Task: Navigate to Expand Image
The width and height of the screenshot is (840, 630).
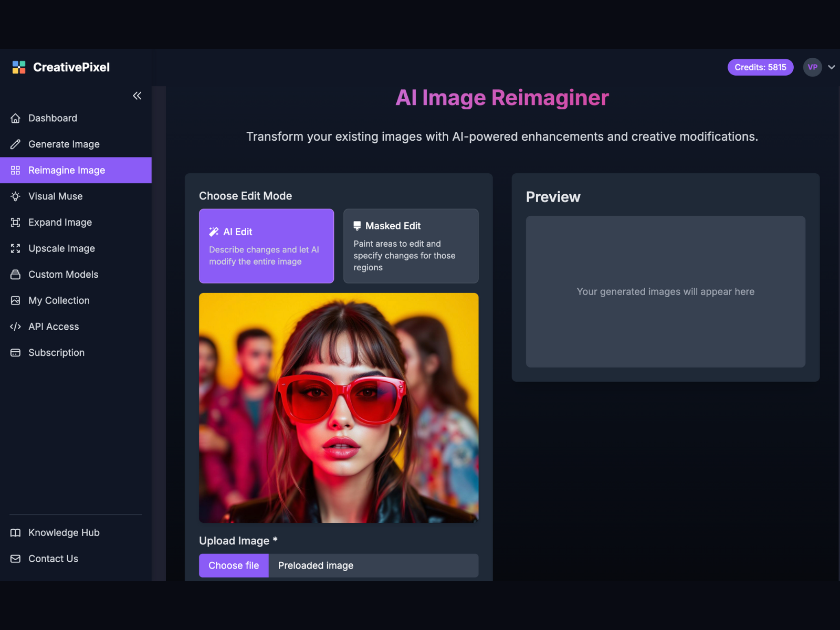Action: click(x=76, y=223)
